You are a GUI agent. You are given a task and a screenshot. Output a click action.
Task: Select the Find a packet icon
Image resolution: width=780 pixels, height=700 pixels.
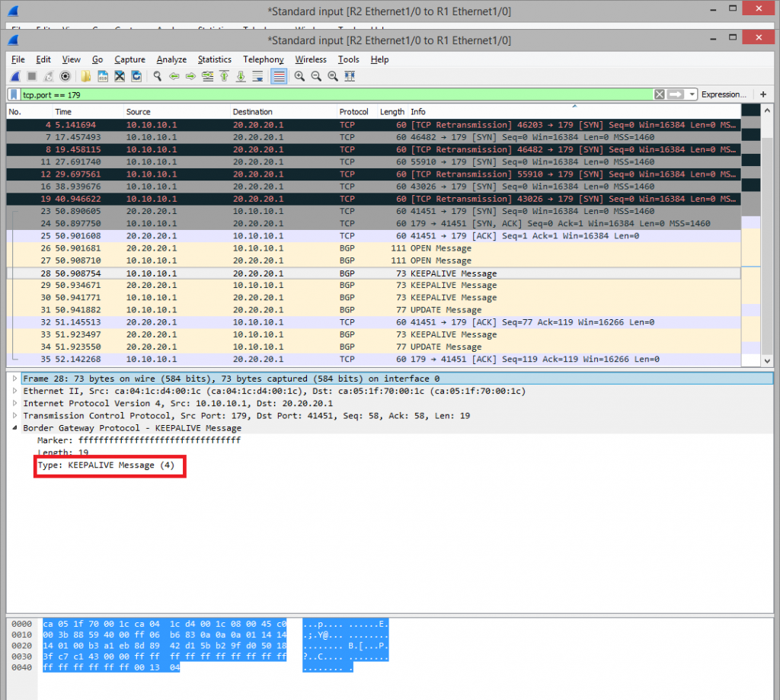click(x=156, y=76)
